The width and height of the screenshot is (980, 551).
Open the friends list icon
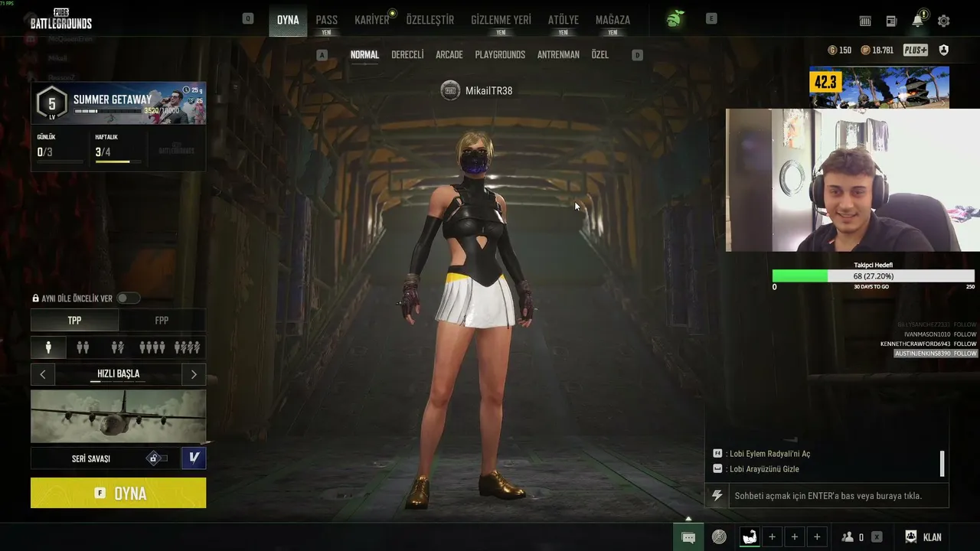point(848,537)
